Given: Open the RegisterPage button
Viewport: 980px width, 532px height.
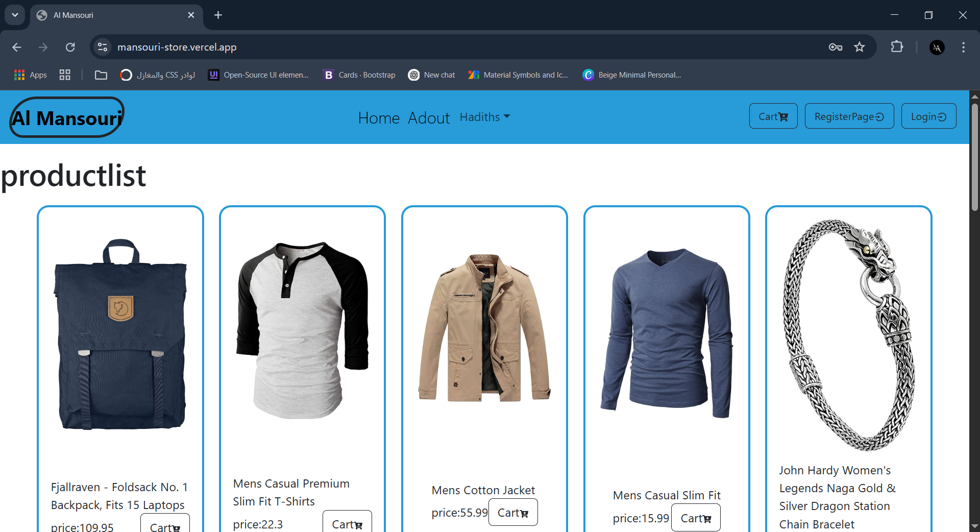Looking at the screenshot, I should [x=849, y=116].
